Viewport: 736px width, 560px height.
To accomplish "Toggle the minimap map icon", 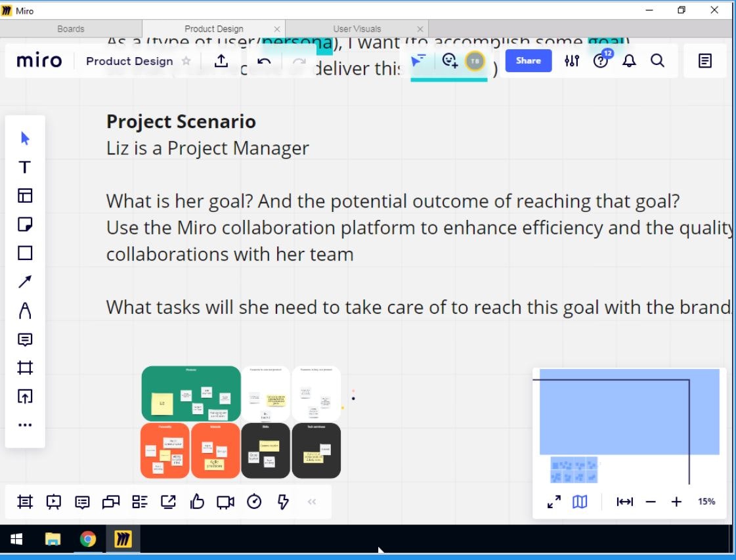I will 580,502.
